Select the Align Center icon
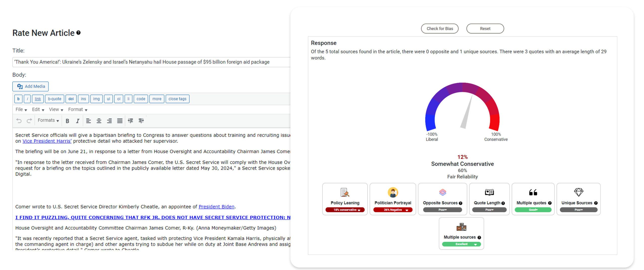 (99, 120)
